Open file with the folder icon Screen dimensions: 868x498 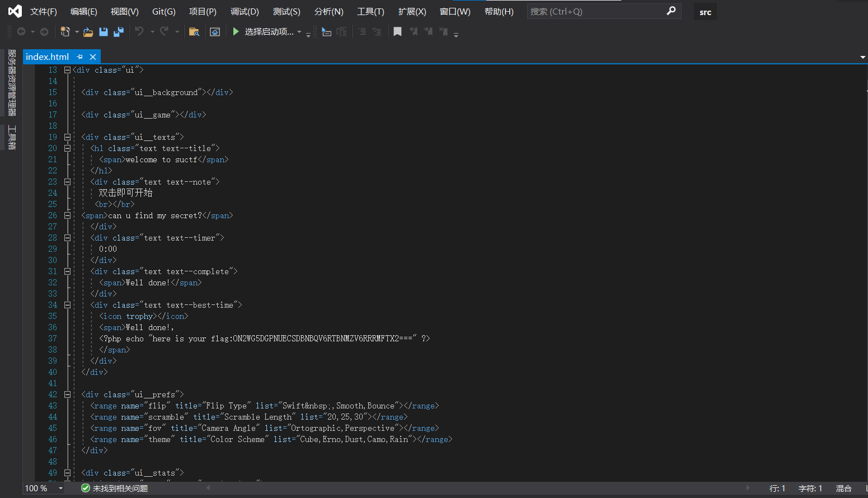[88, 32]
